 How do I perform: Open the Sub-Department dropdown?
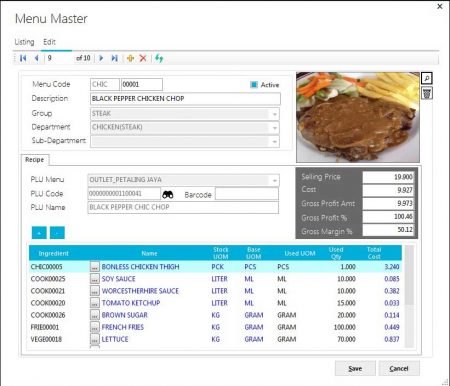point(274,142)
